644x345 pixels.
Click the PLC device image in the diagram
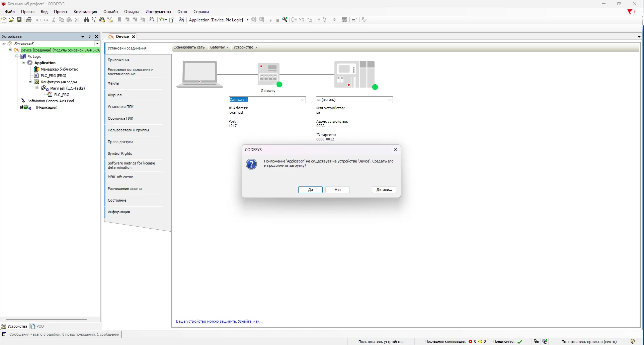(x=355, y=74)
